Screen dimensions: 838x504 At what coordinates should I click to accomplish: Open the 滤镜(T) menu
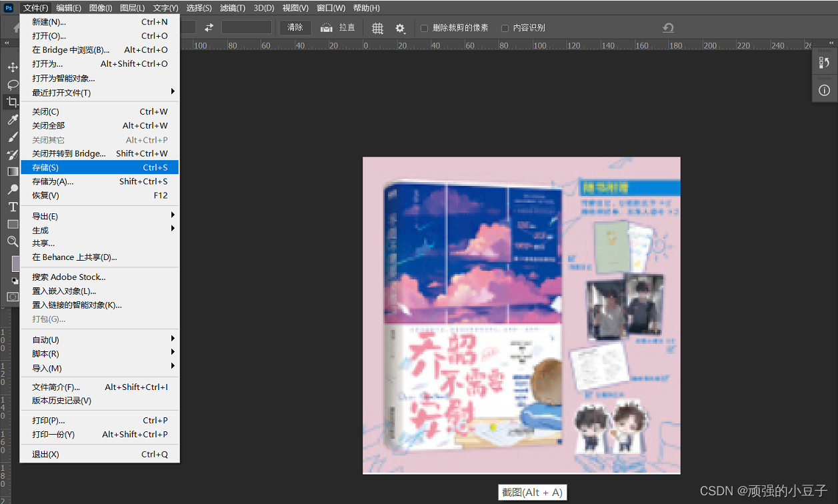coord(232,8)
